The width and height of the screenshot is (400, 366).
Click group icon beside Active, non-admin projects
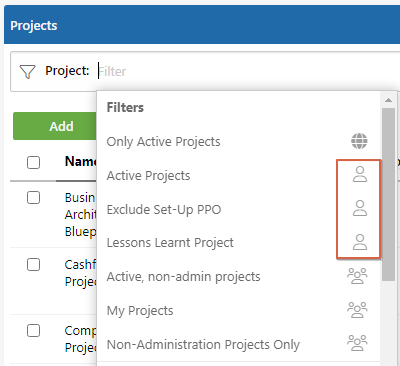357,276
